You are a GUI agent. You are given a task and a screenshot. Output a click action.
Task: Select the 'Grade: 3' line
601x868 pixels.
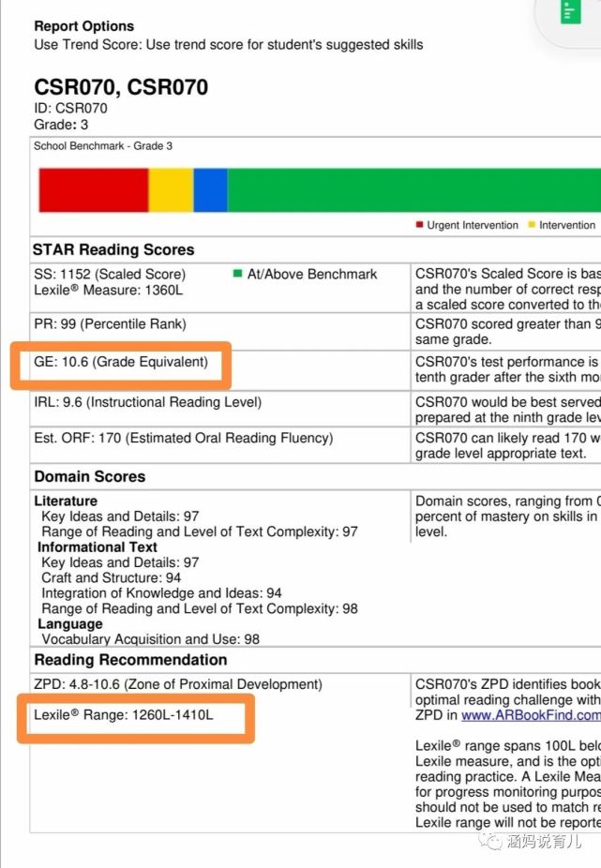(61, 125)
